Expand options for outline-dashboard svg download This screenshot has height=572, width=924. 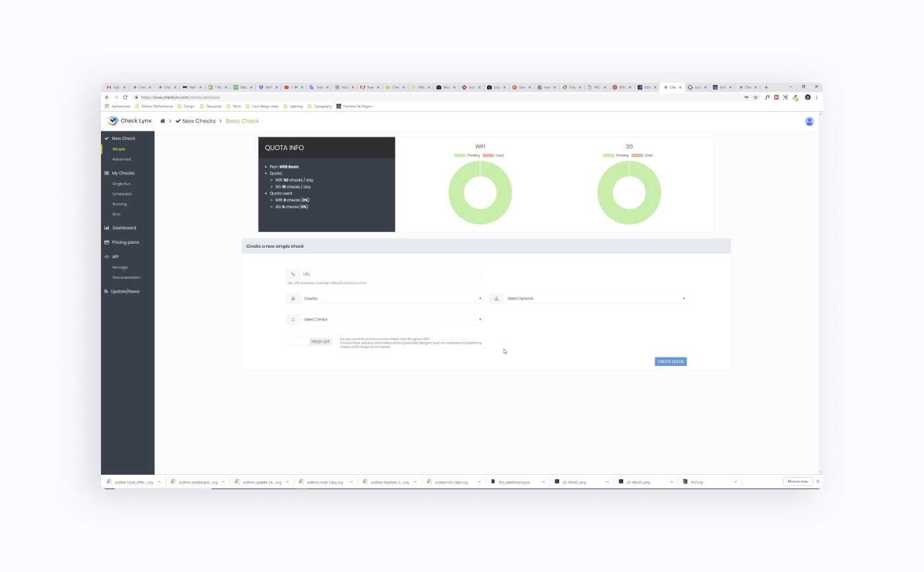point(223,482)
